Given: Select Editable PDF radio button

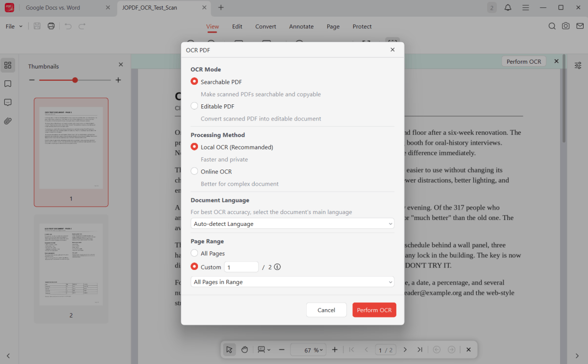Looking at the screenshot, I should [x=195, y=106].
